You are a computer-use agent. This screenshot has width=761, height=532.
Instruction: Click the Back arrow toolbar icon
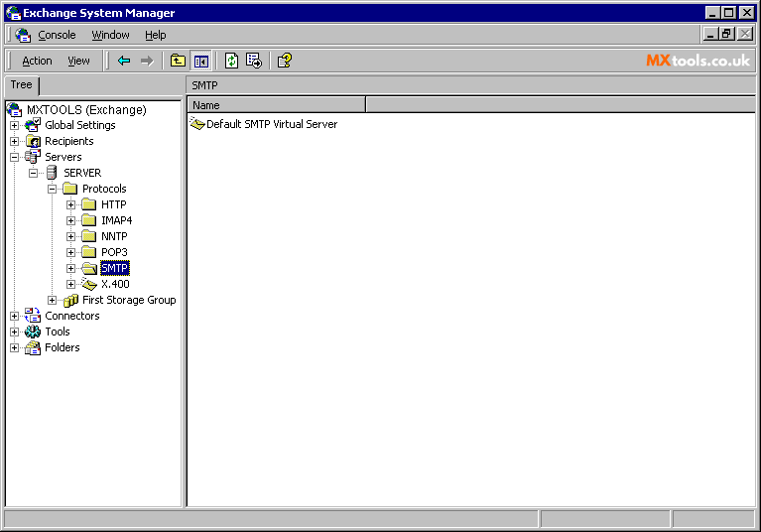point(124,61)
